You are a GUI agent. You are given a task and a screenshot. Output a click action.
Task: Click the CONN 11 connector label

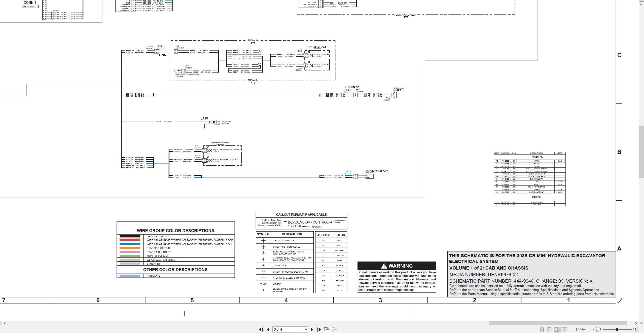[x=352, y=87]
